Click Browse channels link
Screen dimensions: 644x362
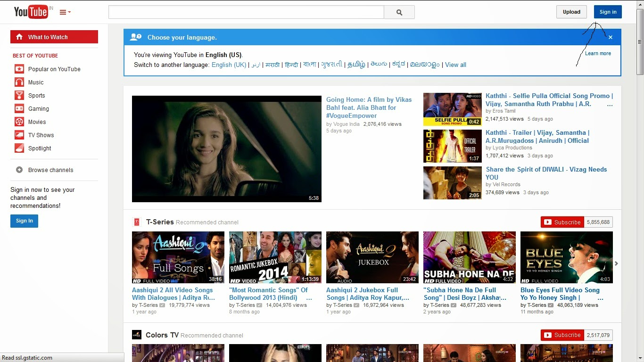[51, 170]
